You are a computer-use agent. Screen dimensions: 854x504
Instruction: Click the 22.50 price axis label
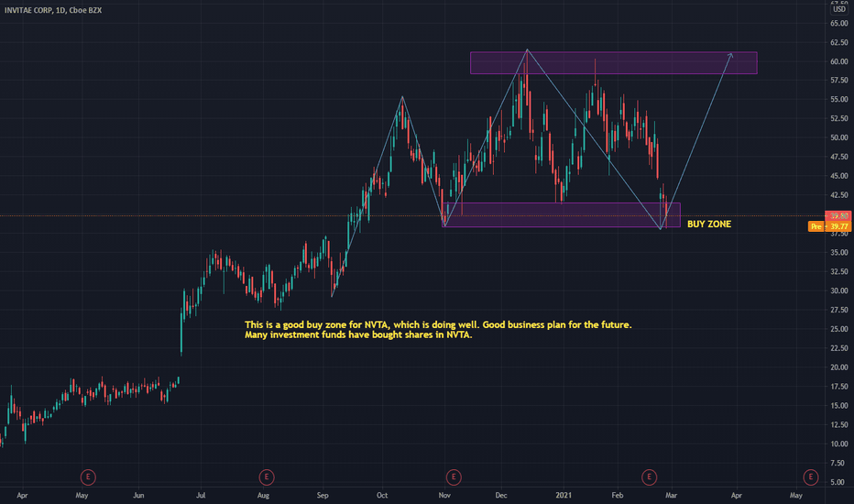point(838,347)
